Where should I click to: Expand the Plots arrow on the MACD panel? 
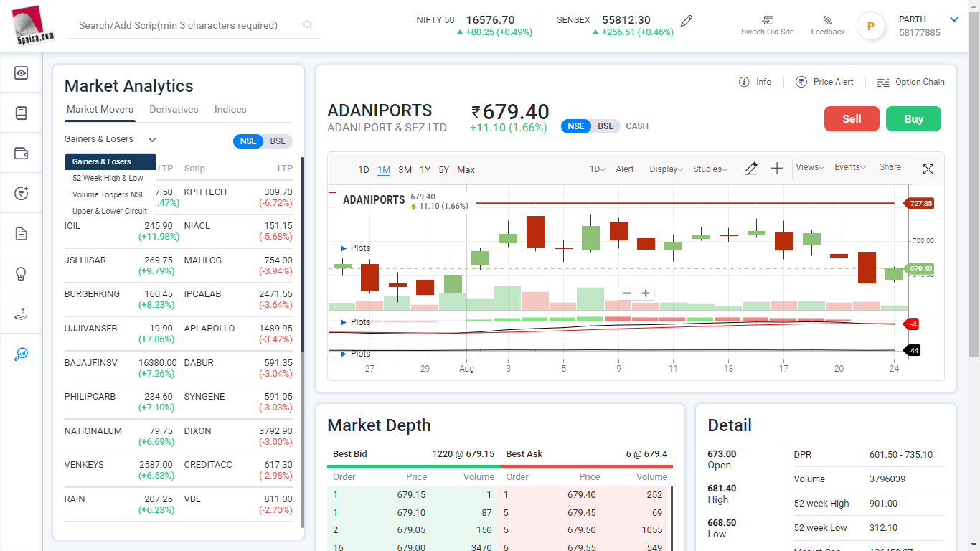click(344, 322)
